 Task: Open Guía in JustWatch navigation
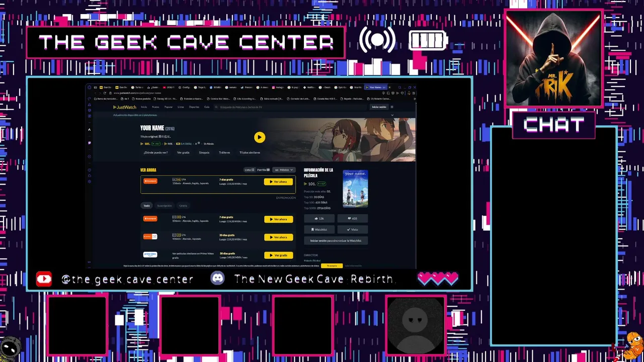pos(207,107)
